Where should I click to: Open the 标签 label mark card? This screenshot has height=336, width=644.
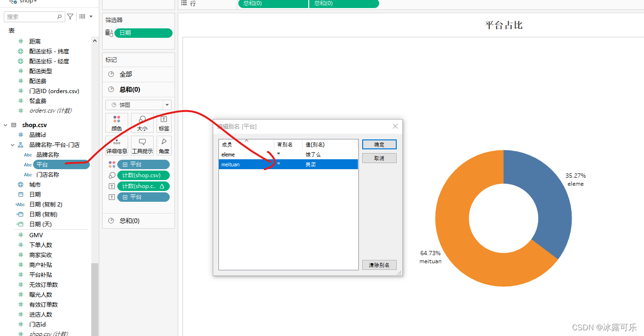[164, 123]
